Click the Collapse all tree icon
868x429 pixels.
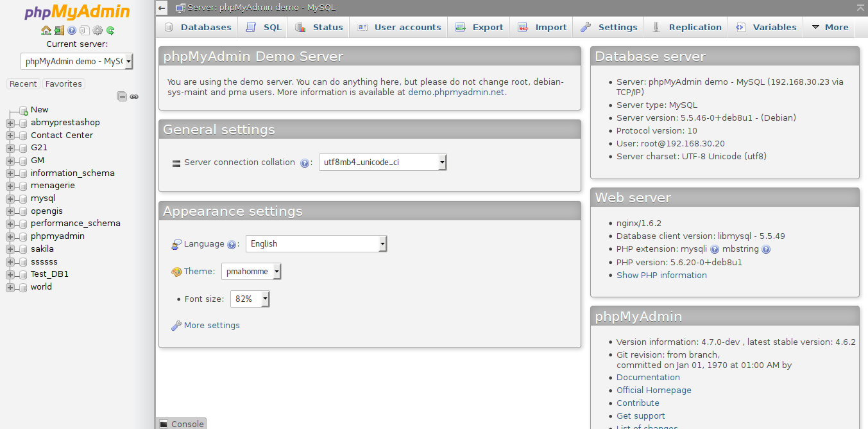(x=122, y=96)
